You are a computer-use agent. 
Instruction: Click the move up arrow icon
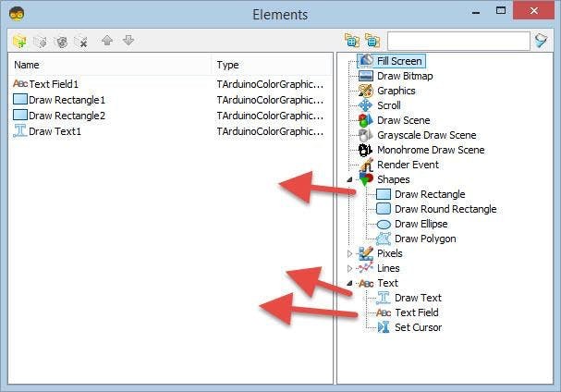coord(107,42)
